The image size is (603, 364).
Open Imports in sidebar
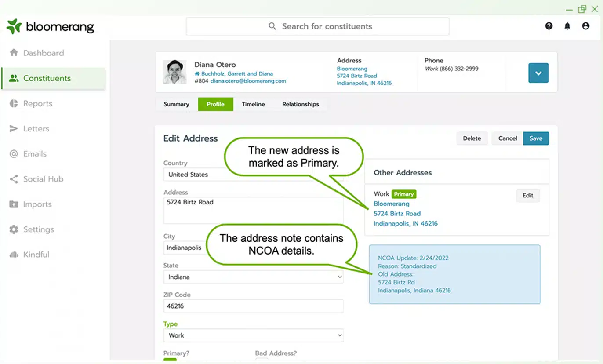[37, 204]
